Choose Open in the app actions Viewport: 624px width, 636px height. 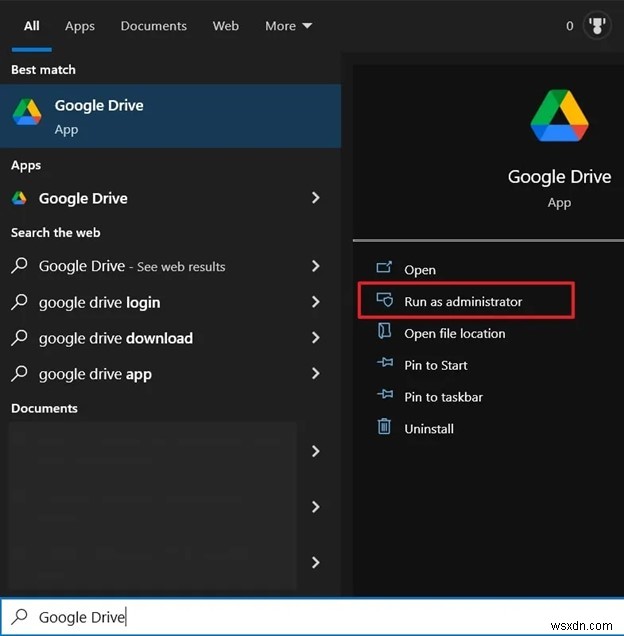420,270
